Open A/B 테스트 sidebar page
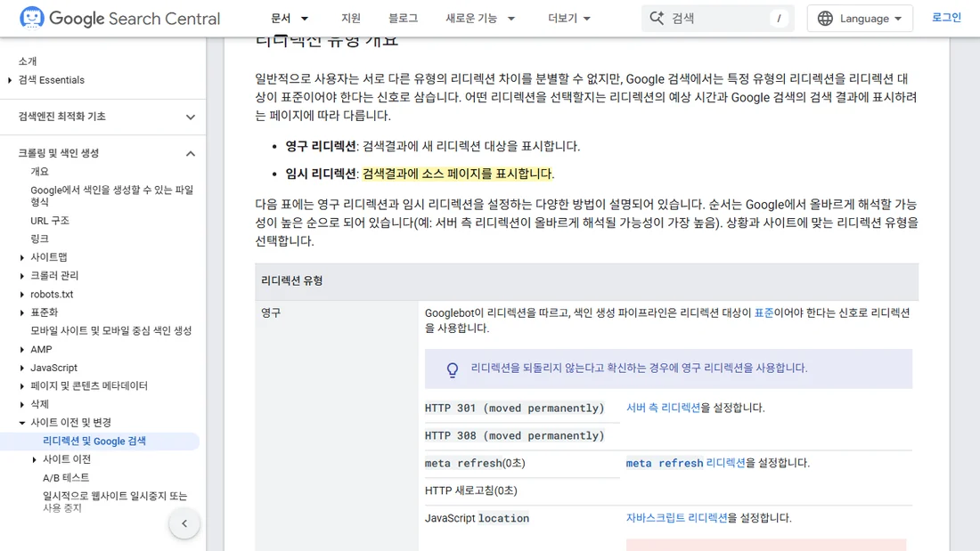 click(x=66, y=477)
